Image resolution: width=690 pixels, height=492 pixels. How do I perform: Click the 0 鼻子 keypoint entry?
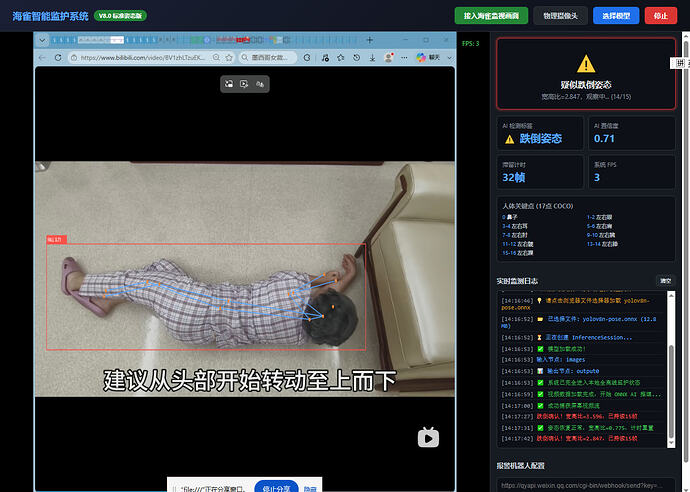click(510, 217)
